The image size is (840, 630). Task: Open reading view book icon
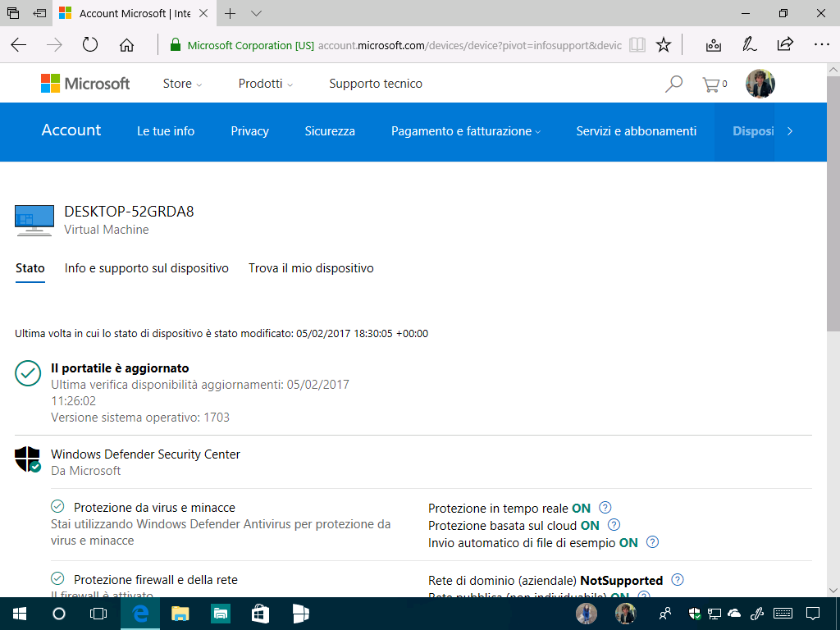coord(637,45)
